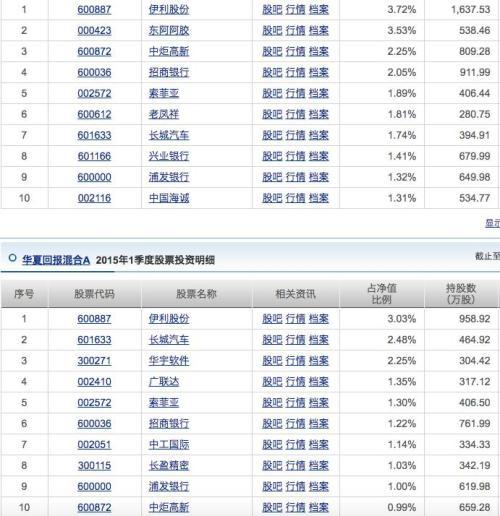The height and width of the screenshot is (516, 500).
Task: Open 档案 link for 长盈精密
Action: pyautogui.click(x=319, y=465)
